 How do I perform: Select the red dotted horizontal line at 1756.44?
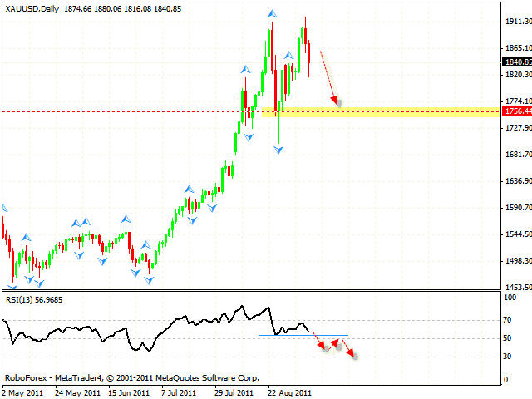coord(125,111)
